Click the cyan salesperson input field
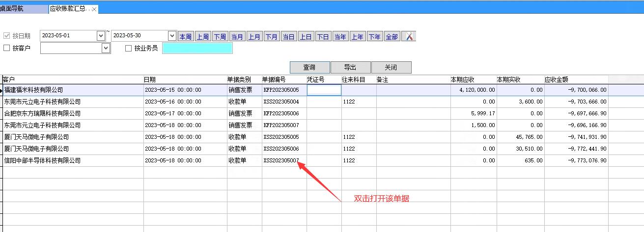The image size is (644, 232). point(197,48)
